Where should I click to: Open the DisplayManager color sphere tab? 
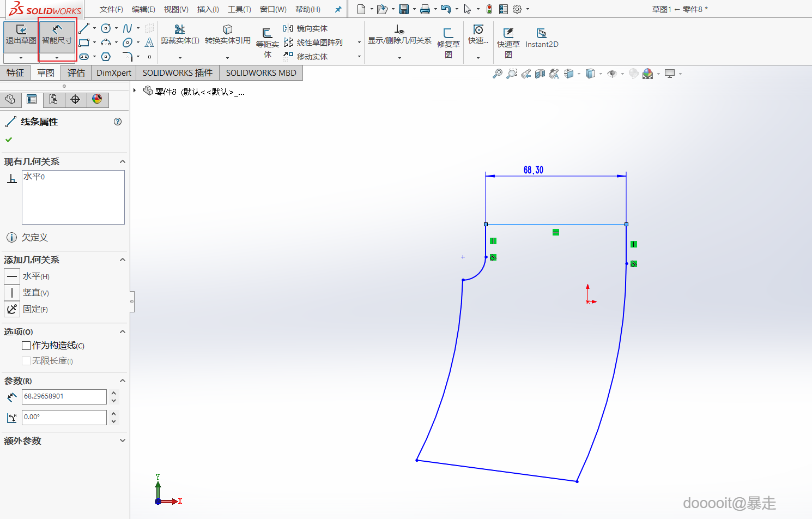coord(97,100)
